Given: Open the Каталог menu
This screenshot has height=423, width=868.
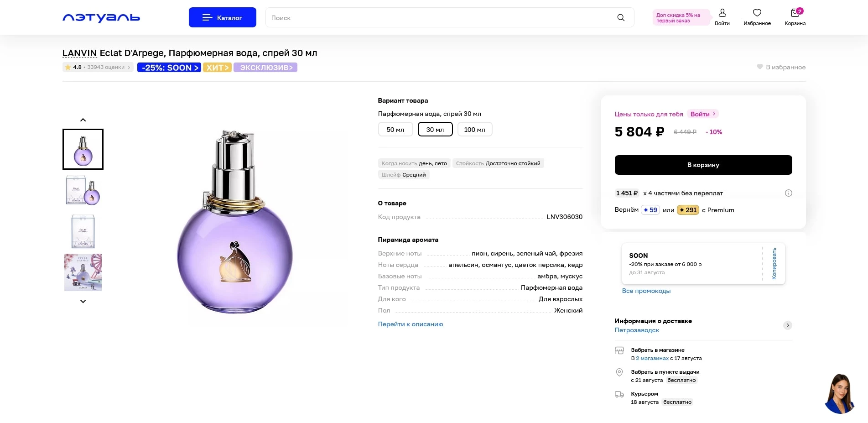Looking at the screenshot, I should click(223, 18).
